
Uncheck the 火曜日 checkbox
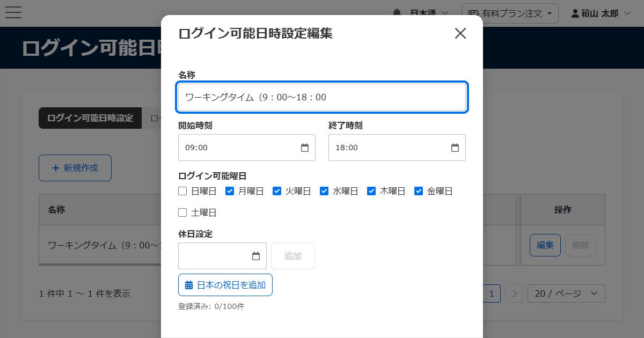(x=277, y=191)
